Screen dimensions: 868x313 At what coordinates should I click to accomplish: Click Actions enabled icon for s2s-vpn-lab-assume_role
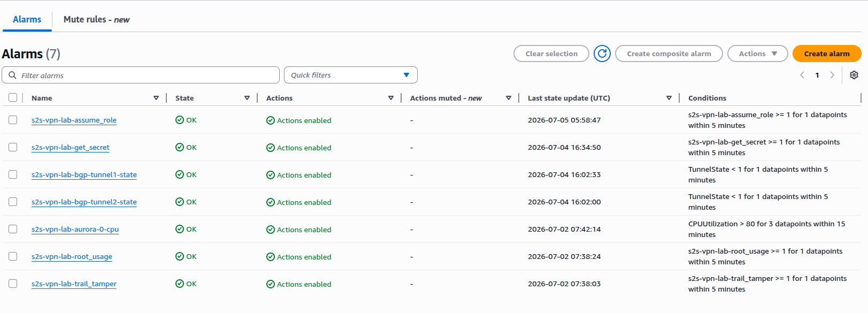click(x=271, y=120)
